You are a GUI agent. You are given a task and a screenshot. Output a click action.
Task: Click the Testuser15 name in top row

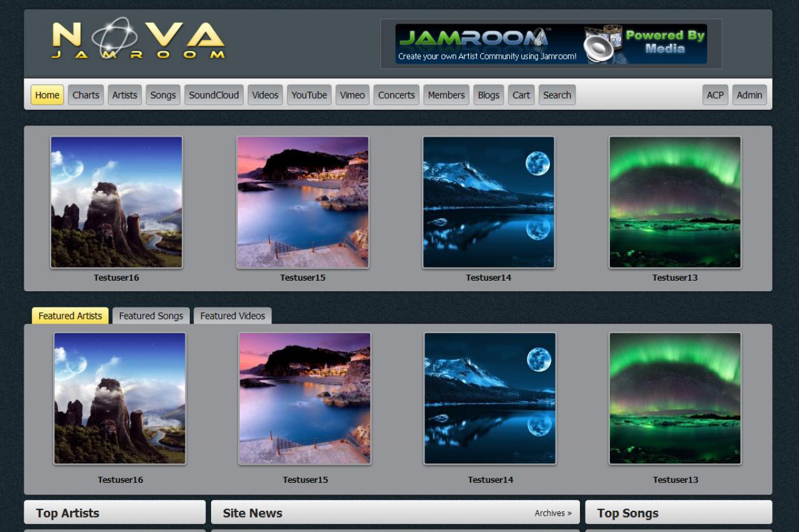click(303, 278)
